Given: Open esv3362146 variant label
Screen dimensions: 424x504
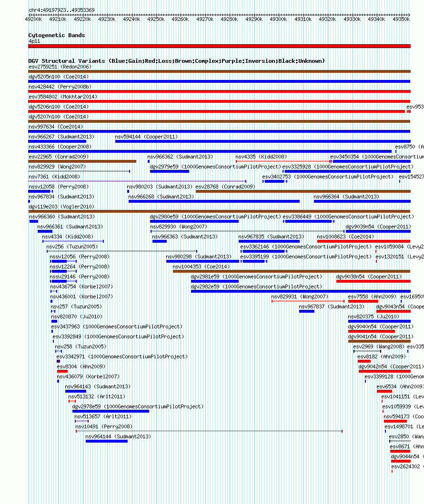Looking at the screenshot, I should tap(306, 246).
